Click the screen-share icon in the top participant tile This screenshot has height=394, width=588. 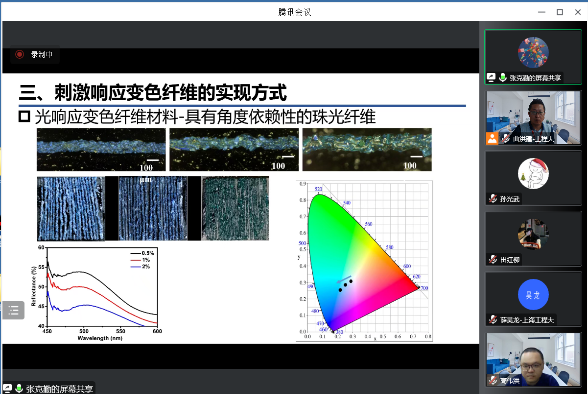click(492, 78)
